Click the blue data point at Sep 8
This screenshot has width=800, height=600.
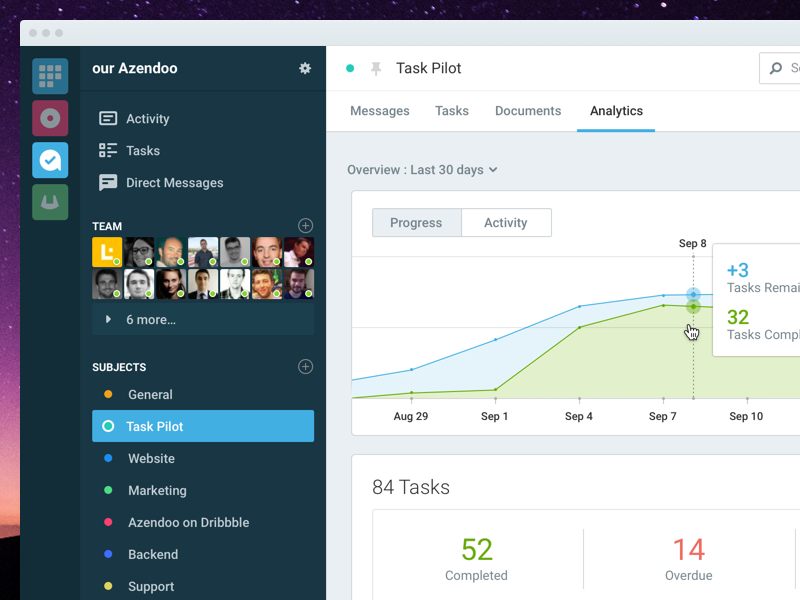(693, 294)
